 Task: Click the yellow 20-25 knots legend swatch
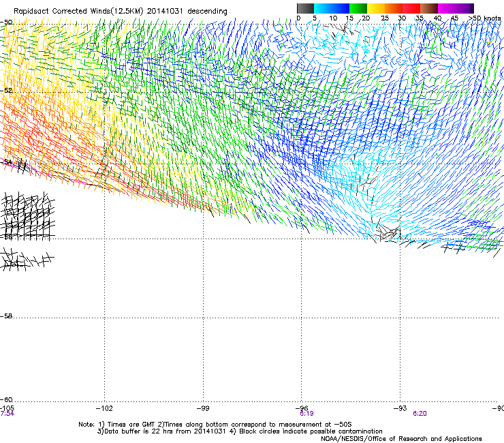tap(376, 8)
